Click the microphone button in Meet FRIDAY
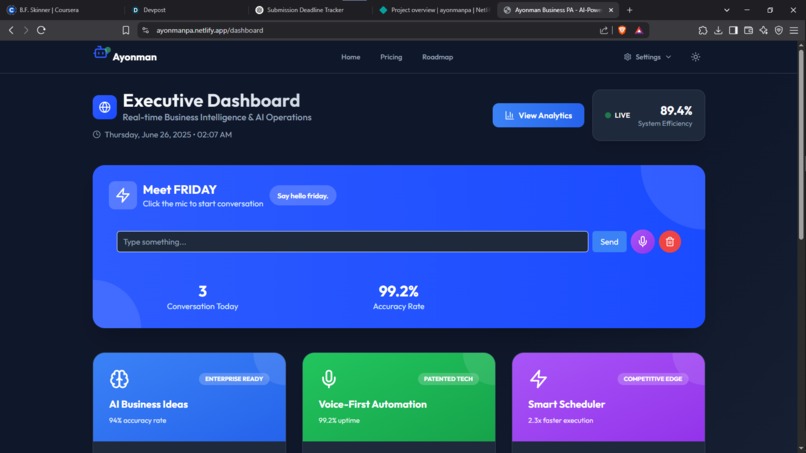 (643, 242)
